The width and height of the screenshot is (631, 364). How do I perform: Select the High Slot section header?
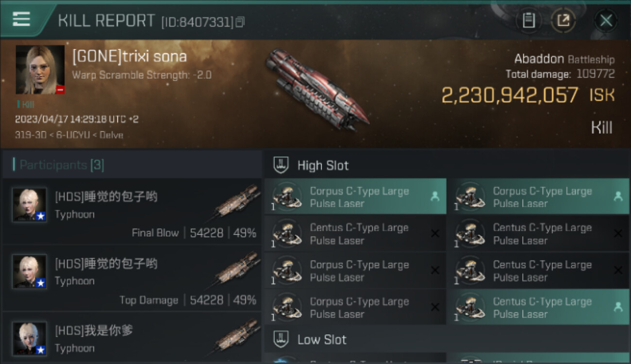323,165
